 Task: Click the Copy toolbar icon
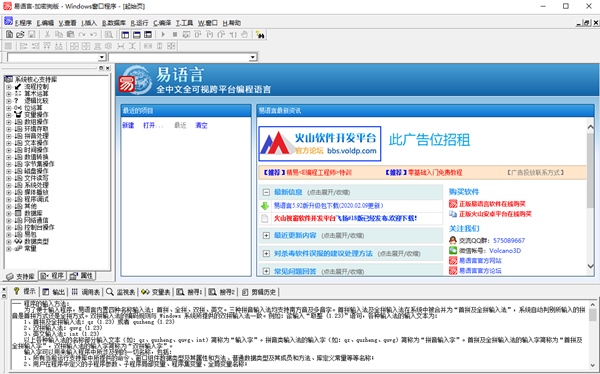tap(59, 34)
